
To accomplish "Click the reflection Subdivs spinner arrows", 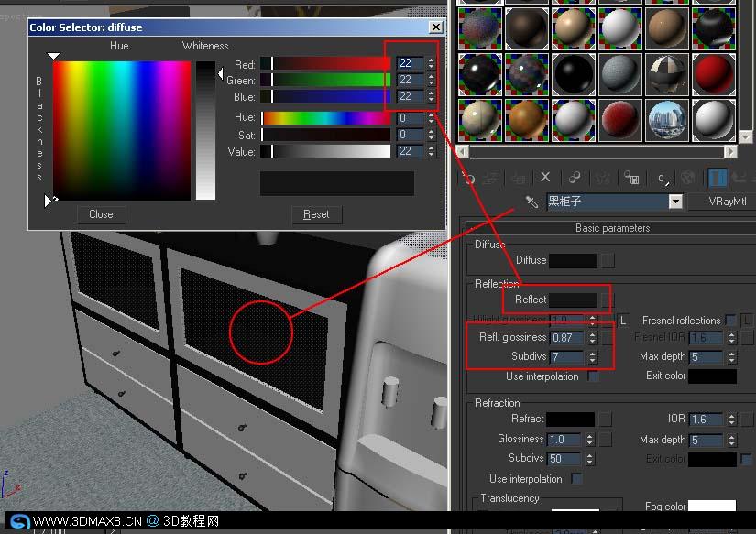I will pyautogui.click(x=593, y=357).
